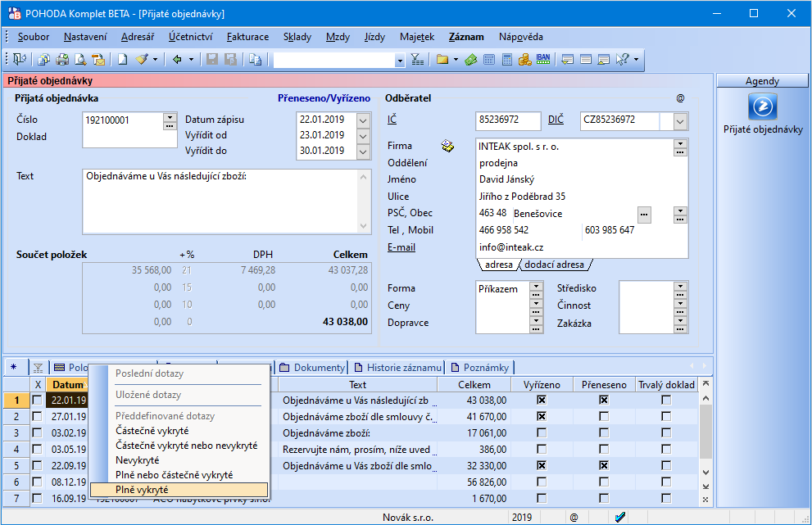Go back with green arrow icon
This screenshot has width=812, height=525.
click(x=177, y=60)
